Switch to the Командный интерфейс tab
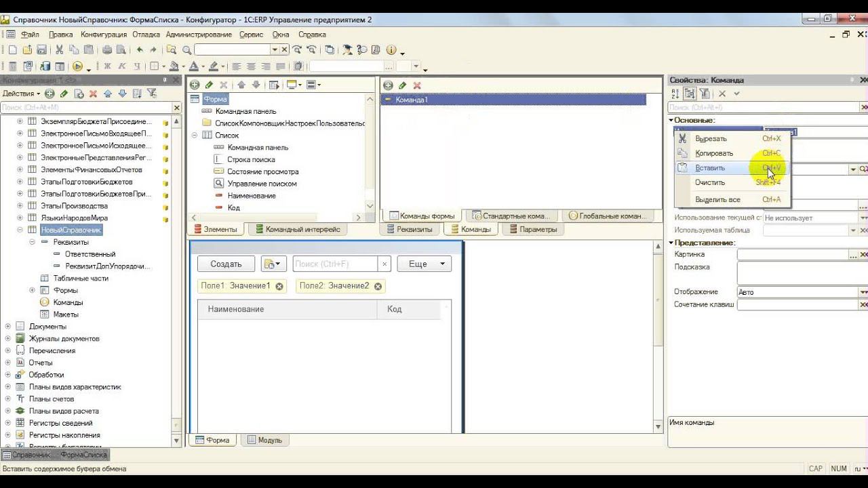Viewport: 868px width, 488px height. click(296, 229)
